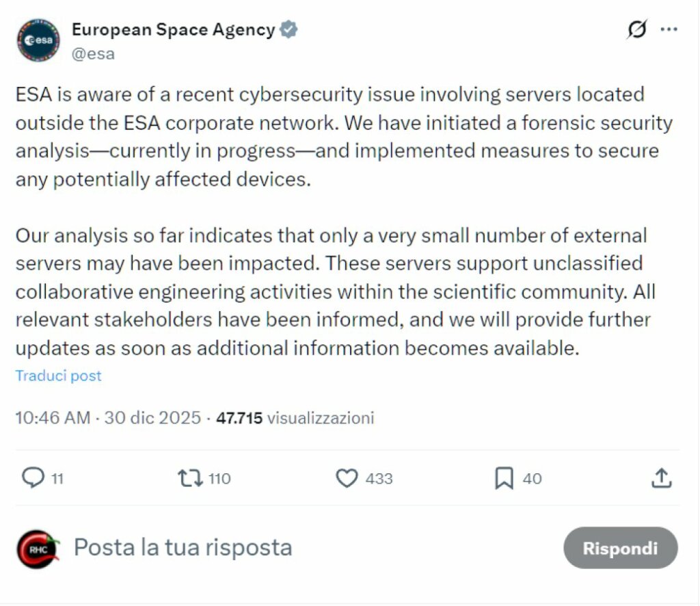The width and height of the screenshot is (700, 606).
Task: Open the European Space Agency profile name
Action: pyautogui.click(x=173, y=29)
